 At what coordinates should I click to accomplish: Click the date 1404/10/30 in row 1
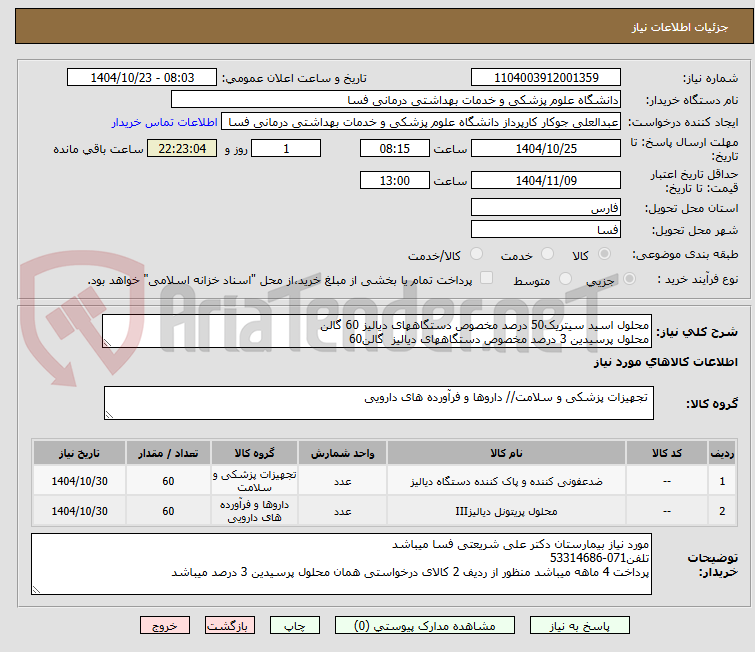[79, 481]
